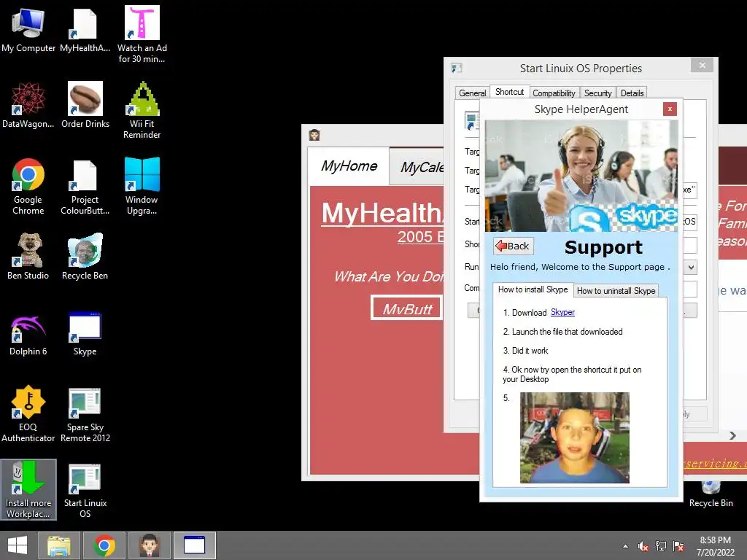Click the Start in field in Properties
The height and width of the screenshot is (560, 747).
689,222
